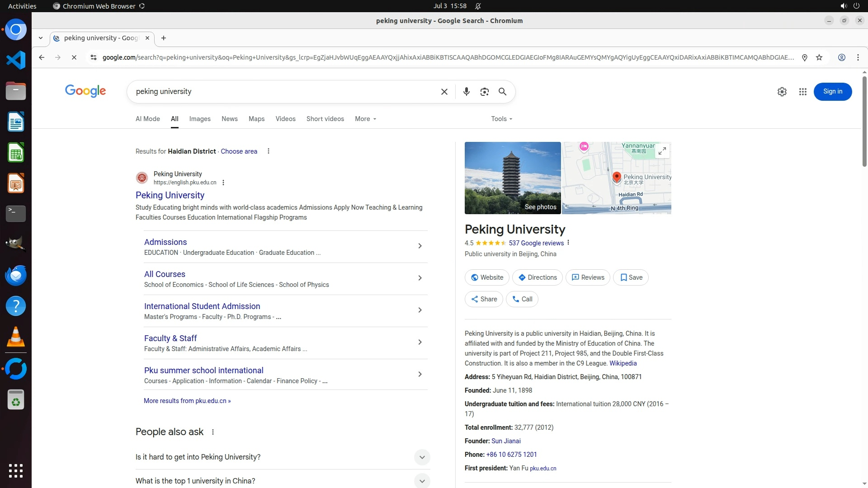Expand the map with fullscreen icon
The height and width of the screenshot is (488, 868).
662,151
